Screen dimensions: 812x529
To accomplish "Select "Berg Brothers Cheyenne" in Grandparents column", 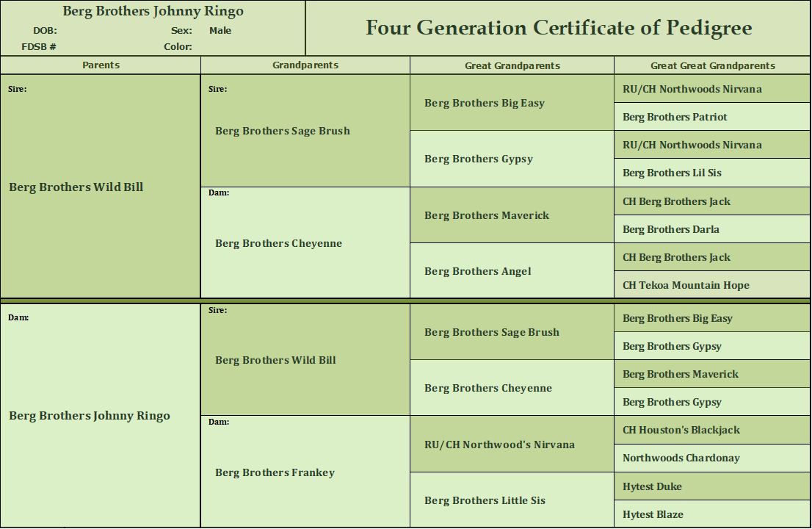I will pos(278,243).
